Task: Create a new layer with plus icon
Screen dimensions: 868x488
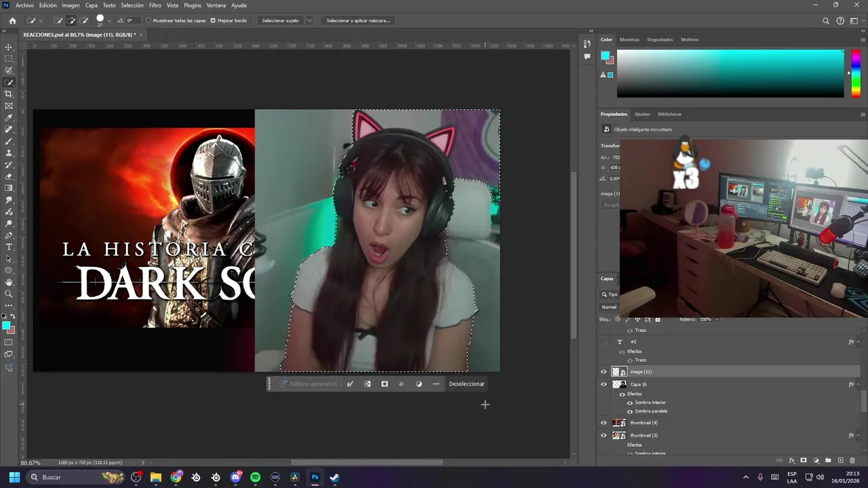Action: pyautogui.click(x=840, y=461)
